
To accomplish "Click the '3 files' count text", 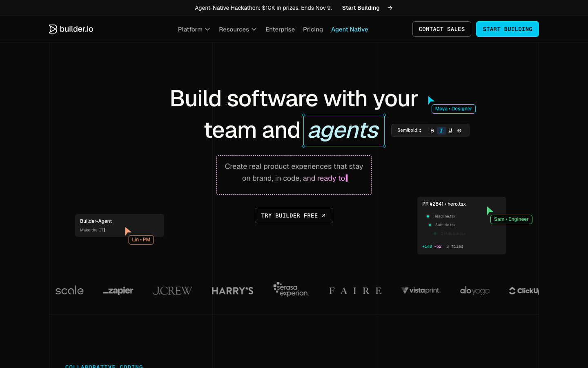I will [x=455, y=247].
